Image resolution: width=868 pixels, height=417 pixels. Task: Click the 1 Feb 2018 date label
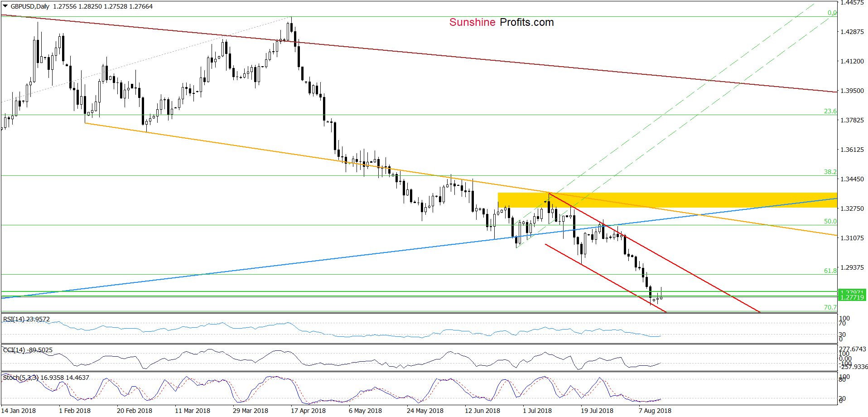75,411
